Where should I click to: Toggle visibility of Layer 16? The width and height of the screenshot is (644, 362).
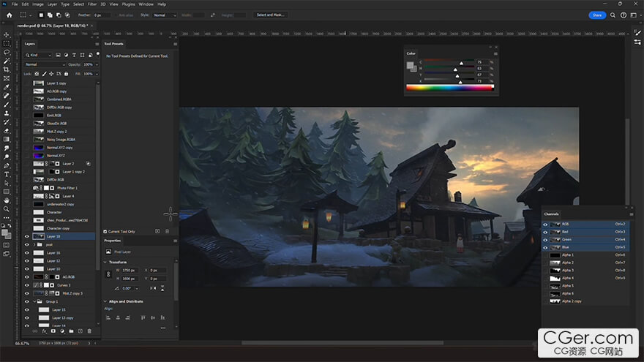pyautogui.click(x=27, y=253)
